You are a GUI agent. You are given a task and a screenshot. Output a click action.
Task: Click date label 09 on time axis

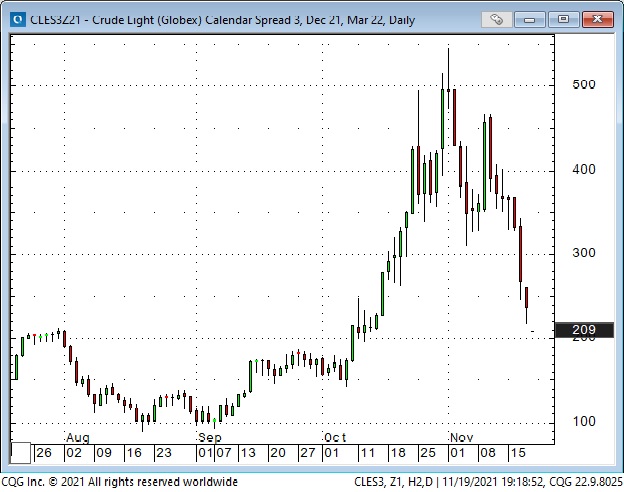[104, 453]
